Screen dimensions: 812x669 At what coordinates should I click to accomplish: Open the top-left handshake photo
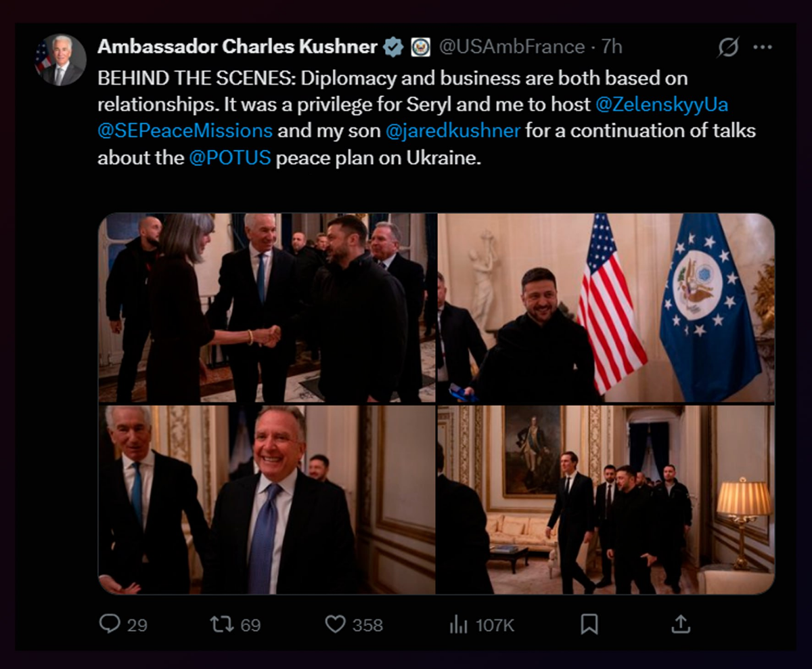tap(267, 308)
